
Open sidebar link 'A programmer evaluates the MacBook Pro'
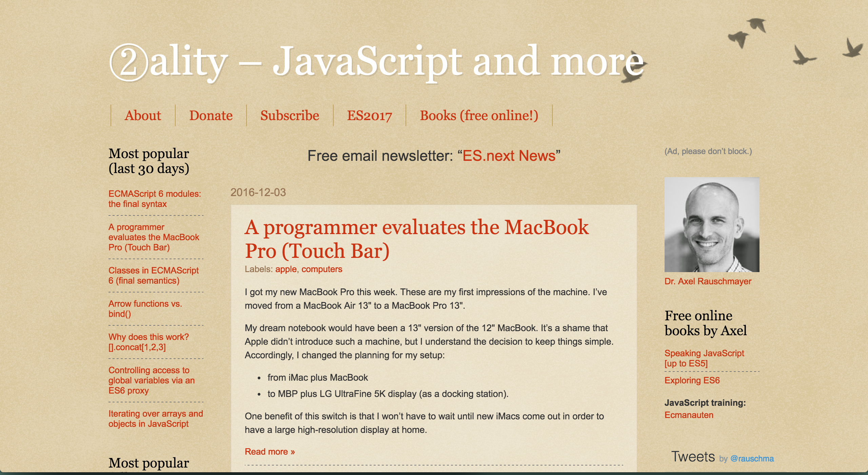[x=154, y=237]
